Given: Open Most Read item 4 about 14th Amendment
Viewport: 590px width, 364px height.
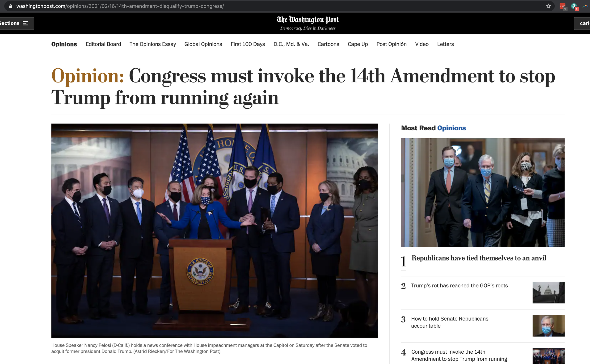Looking at the screenshot, I should pos(459,355).
